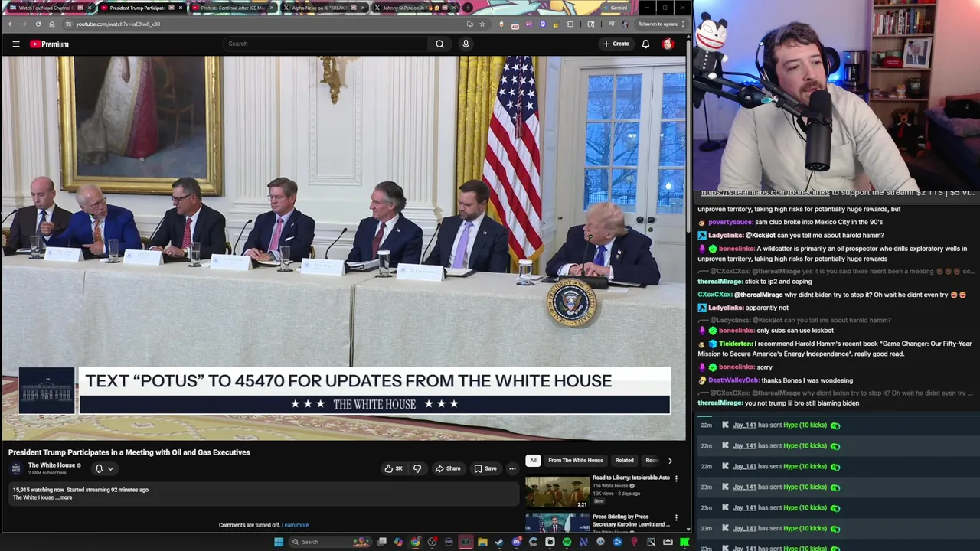Click the live video player
The height and width of the screenshot is (551, 980).
(x=343, y=248)
